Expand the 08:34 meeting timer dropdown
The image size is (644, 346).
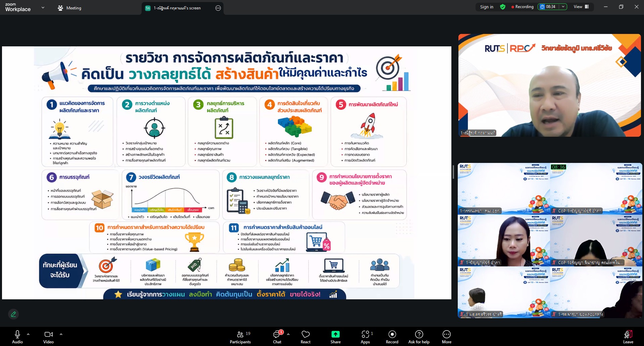pyautogui.click(x=563, y=7)
